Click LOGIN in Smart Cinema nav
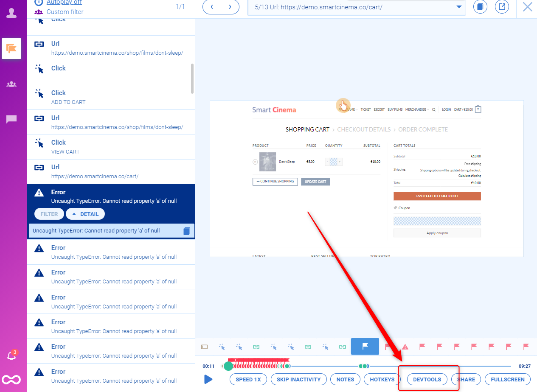 pos(446,109)
